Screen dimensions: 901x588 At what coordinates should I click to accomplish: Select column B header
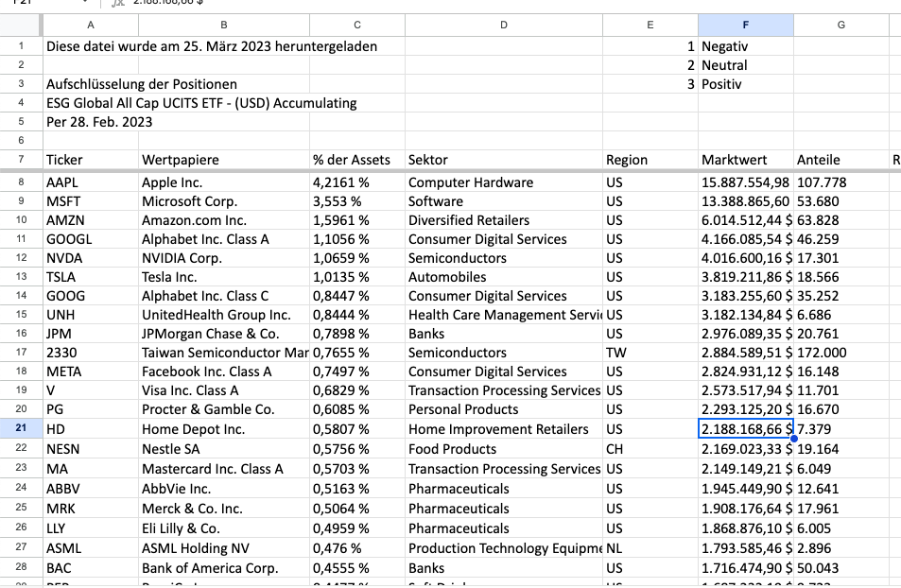(224, 25)
